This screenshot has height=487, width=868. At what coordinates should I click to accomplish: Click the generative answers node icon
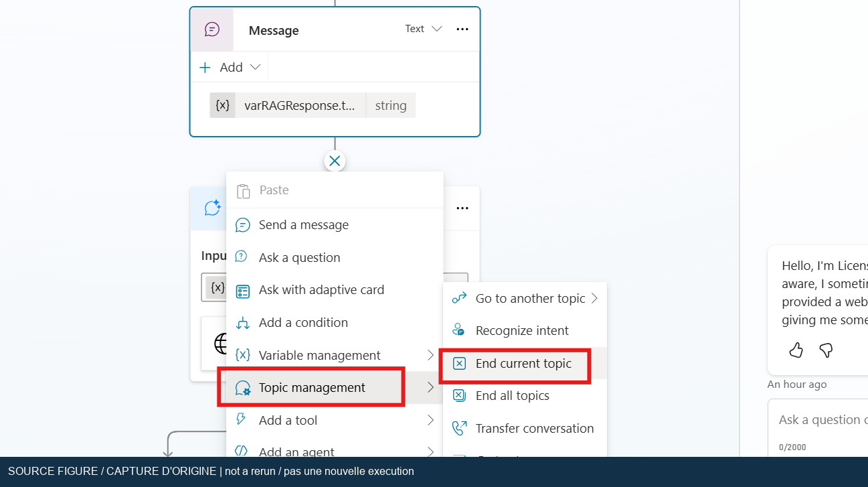[x=212, y=208]
